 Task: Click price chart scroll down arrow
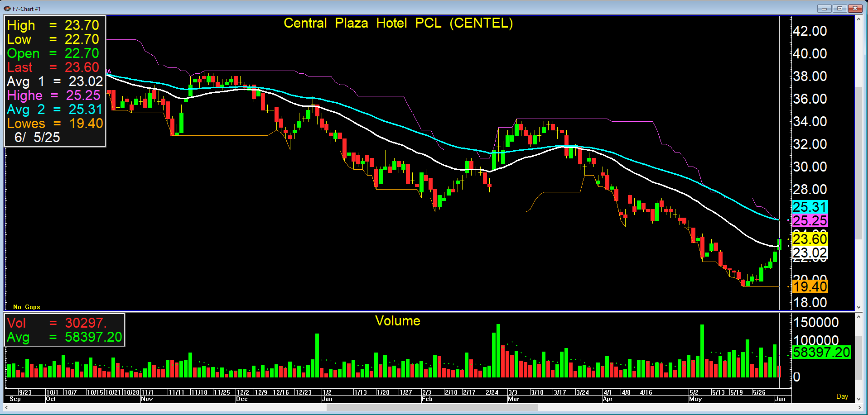point(858,307)
